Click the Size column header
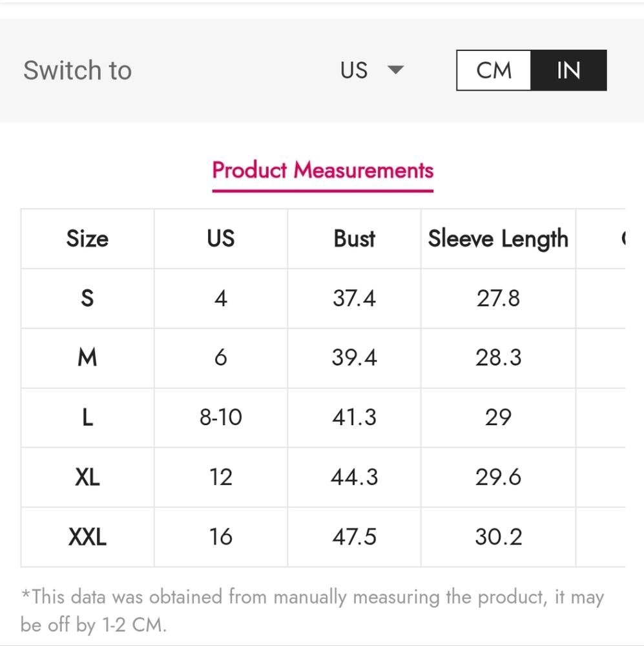This screenshot has height=646, width=644. coord(87,238)
